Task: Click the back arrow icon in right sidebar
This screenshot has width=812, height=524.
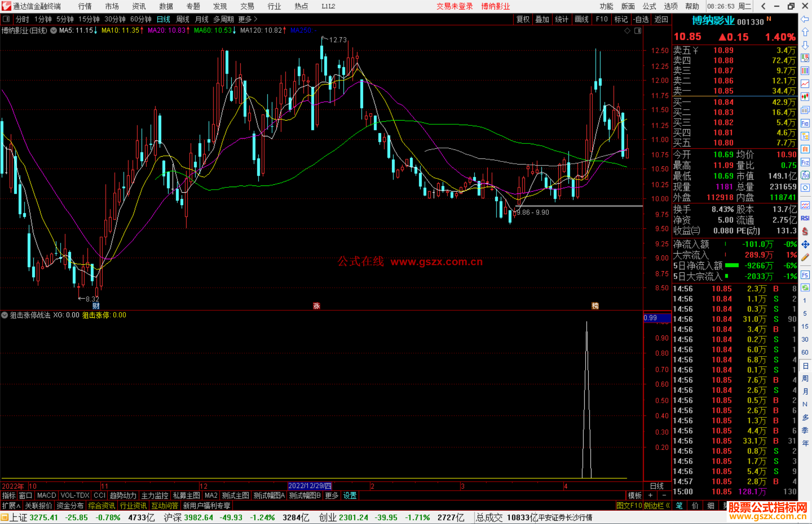Action: (805, 19)
